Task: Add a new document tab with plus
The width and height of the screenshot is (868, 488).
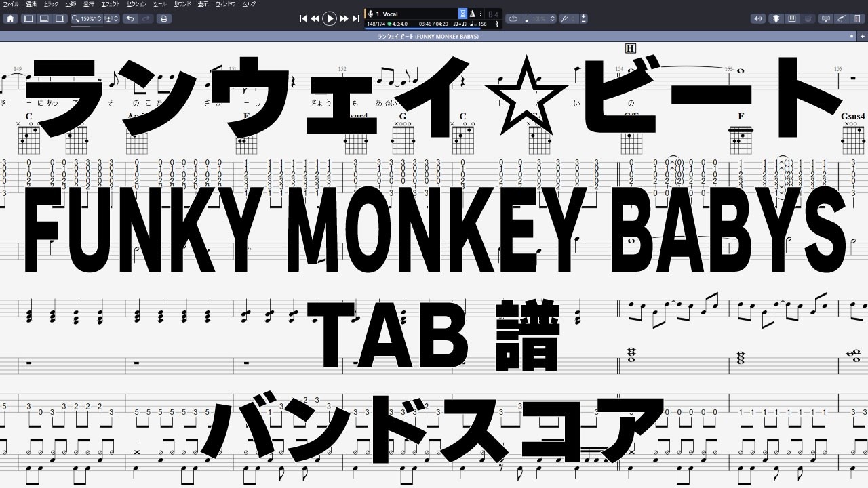Action: (x=862, y=36)
